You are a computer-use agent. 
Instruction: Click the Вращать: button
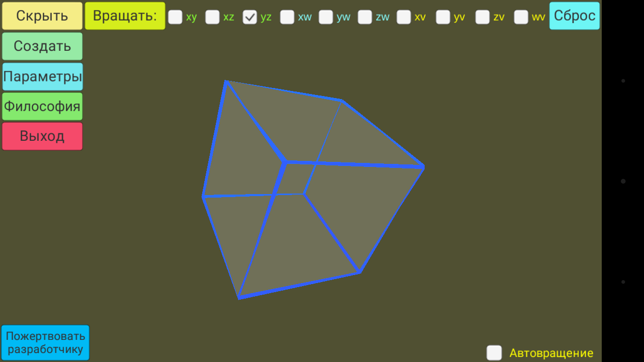[x=125, y=16]
